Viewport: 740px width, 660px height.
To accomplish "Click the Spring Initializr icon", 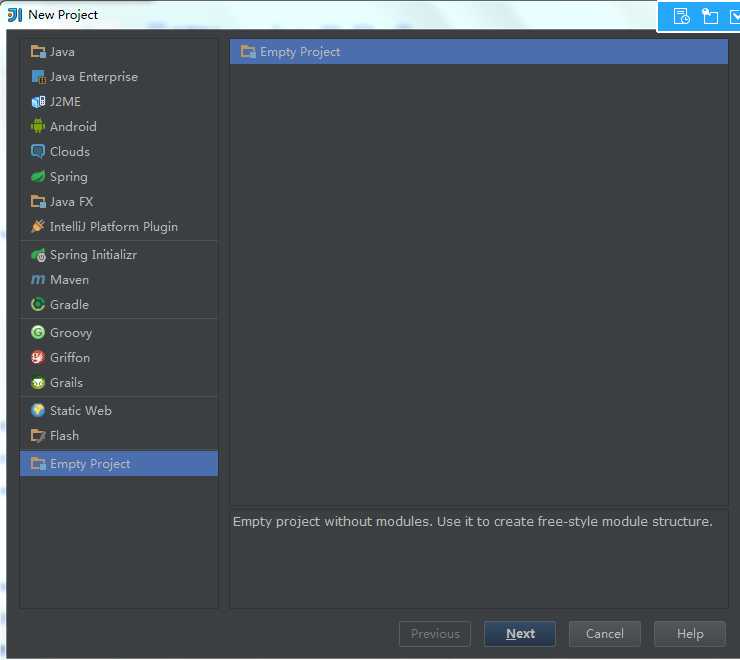I will (38, 255).
